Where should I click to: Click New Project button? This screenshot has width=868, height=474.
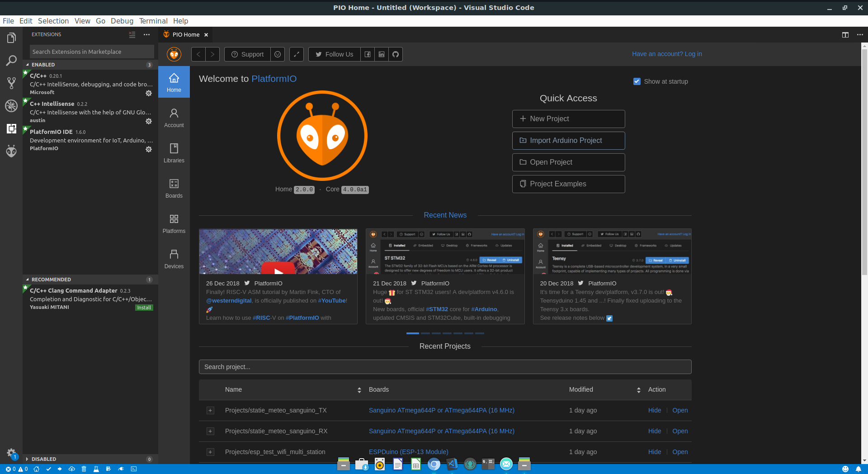click(568, 119)
